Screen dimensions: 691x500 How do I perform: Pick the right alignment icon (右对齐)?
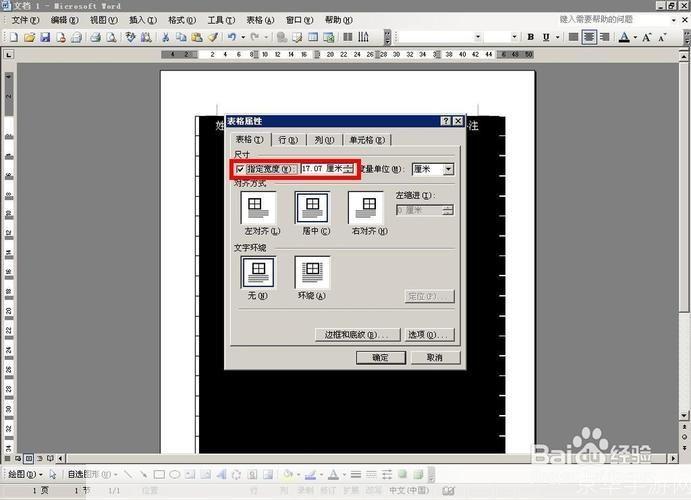point(365,208)
